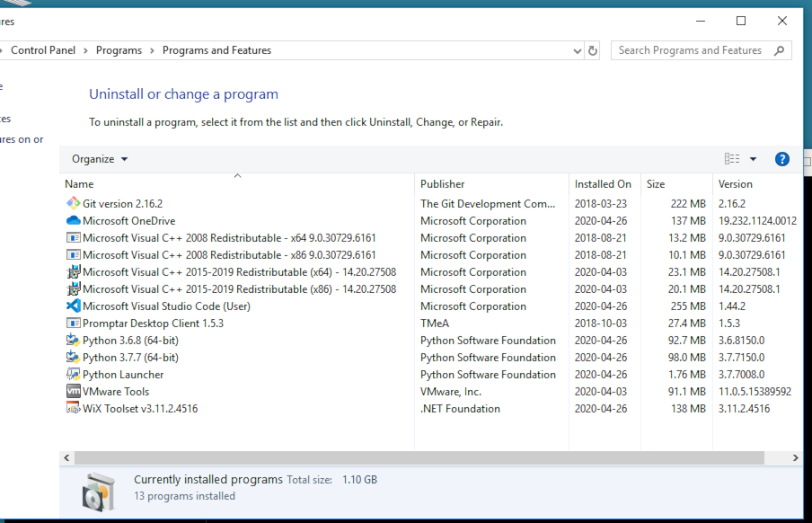Expand the address bar history dropdown
This screenshot has width=812, height=523.
point(577,51)
